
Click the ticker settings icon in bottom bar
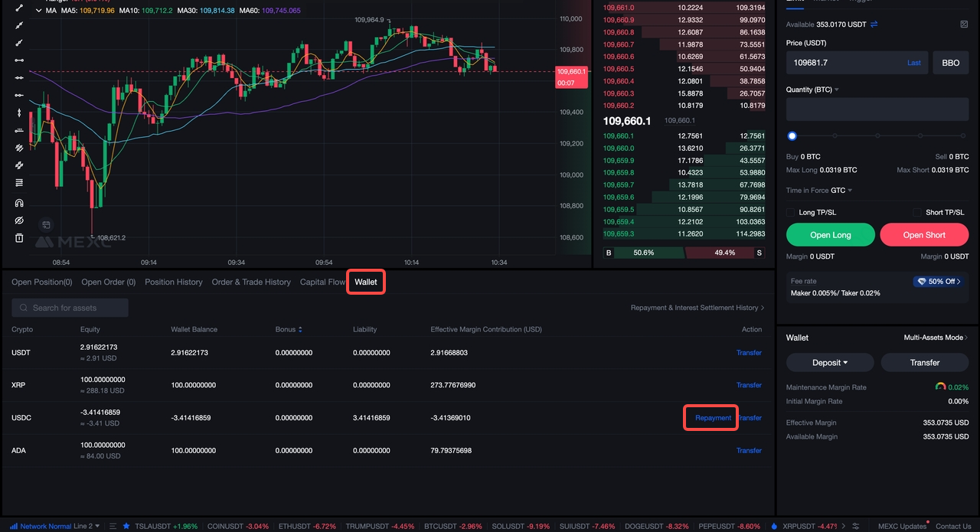[x=856, y=526]
